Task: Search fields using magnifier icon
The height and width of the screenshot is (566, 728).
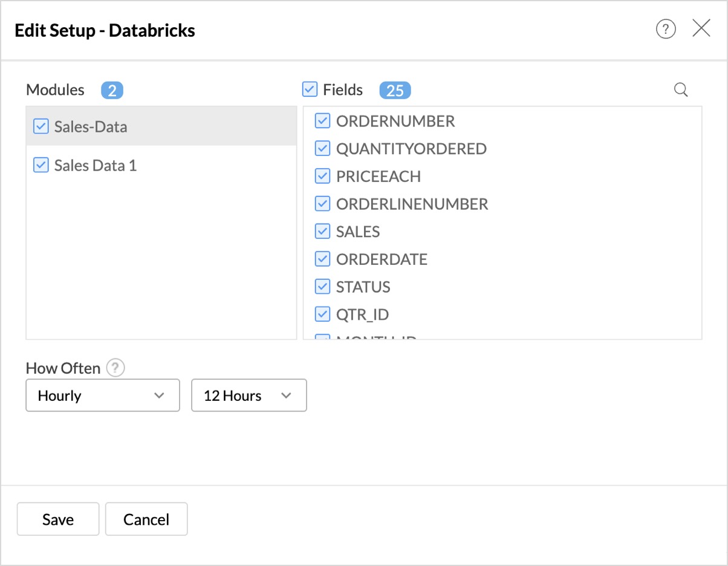Action: pos(681,90)
